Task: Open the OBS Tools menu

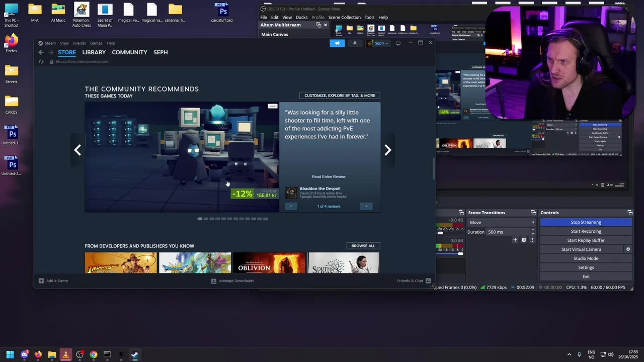Action: [x=369, y=17]
